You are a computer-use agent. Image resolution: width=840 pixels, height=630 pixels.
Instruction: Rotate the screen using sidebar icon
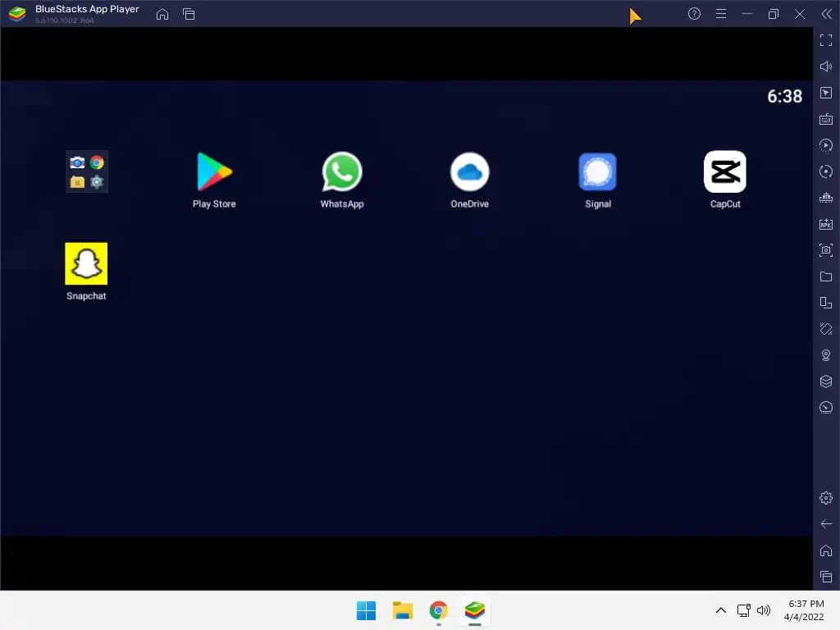click(825, 303)
